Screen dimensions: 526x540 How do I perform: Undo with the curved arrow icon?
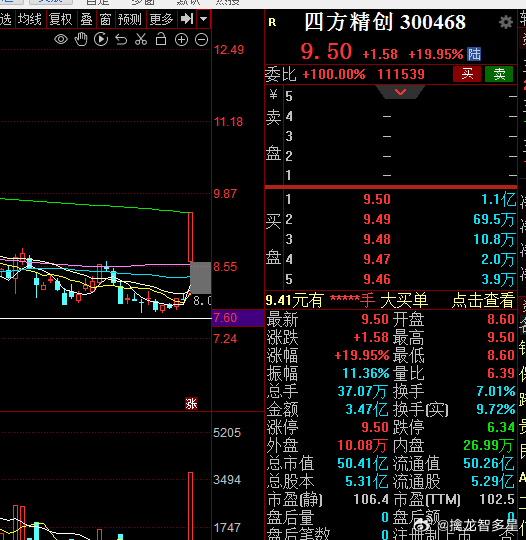121,40
